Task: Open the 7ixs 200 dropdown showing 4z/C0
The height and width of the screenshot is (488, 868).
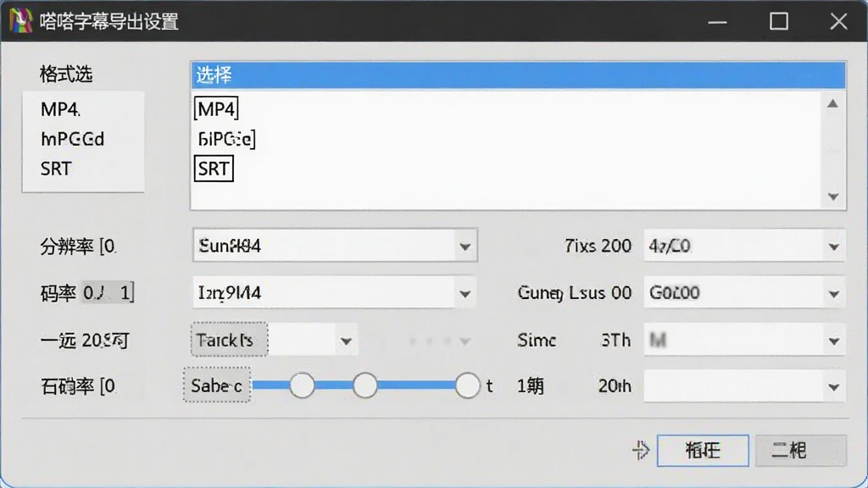Action: coord(744,246)
